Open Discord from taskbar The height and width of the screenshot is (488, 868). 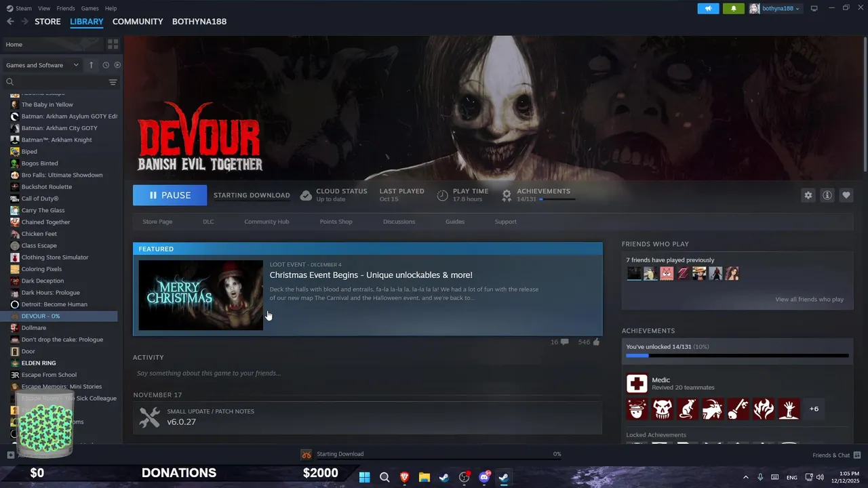pos(484,477)
